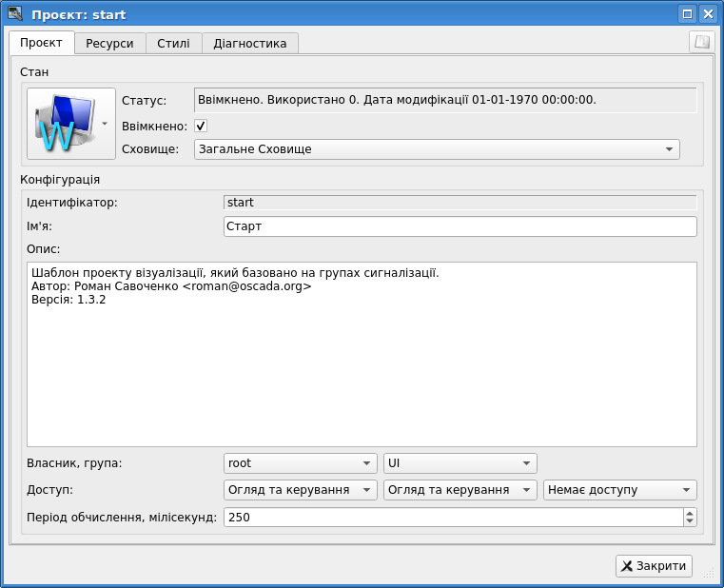Image resolution: width=724 pixels, height=588 pixels.
Task: Open the first access Огляд та керування dropdown
Action: click(300, 490)
